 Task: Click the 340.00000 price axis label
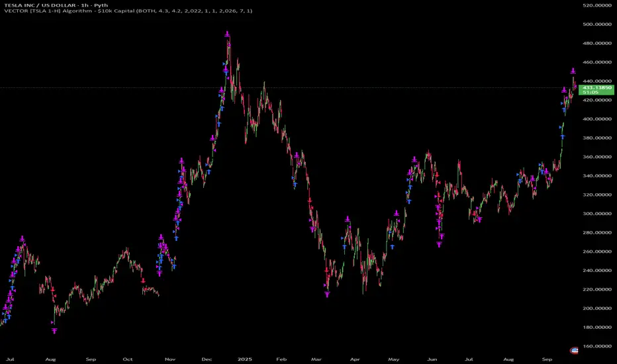point(597,175)
